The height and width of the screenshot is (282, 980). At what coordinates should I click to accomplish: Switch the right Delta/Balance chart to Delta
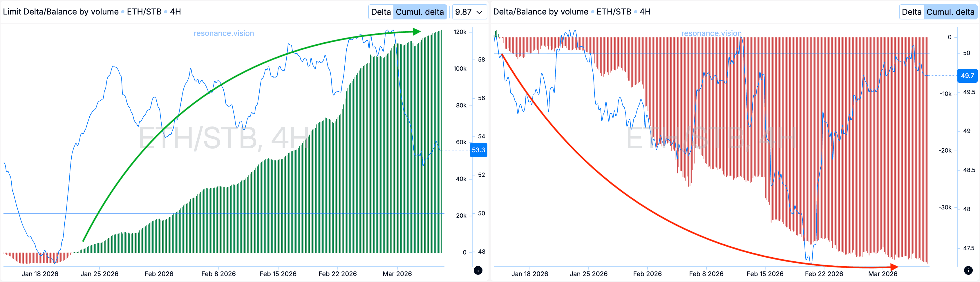tap(912, 12)
